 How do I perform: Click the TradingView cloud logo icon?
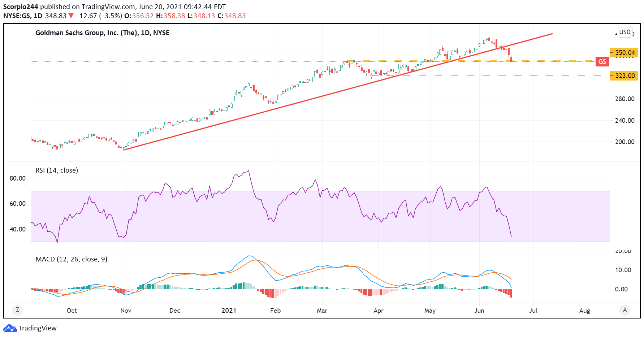pos(10,328)
